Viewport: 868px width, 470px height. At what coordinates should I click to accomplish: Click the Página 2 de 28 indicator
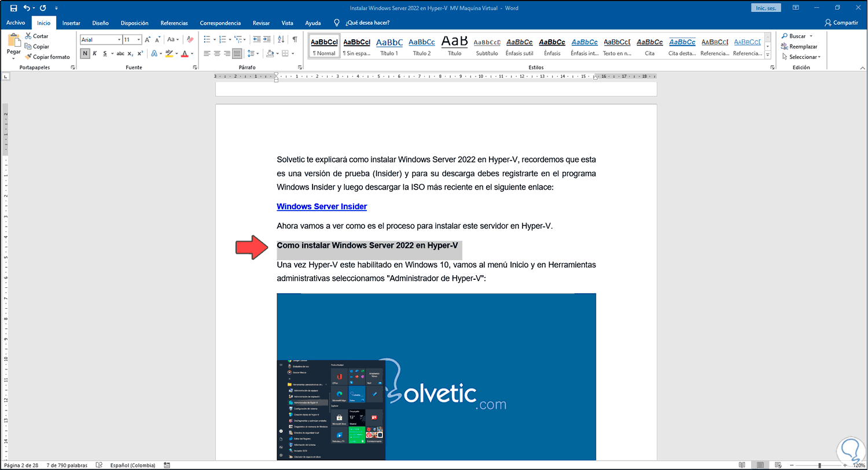(21, 465)
